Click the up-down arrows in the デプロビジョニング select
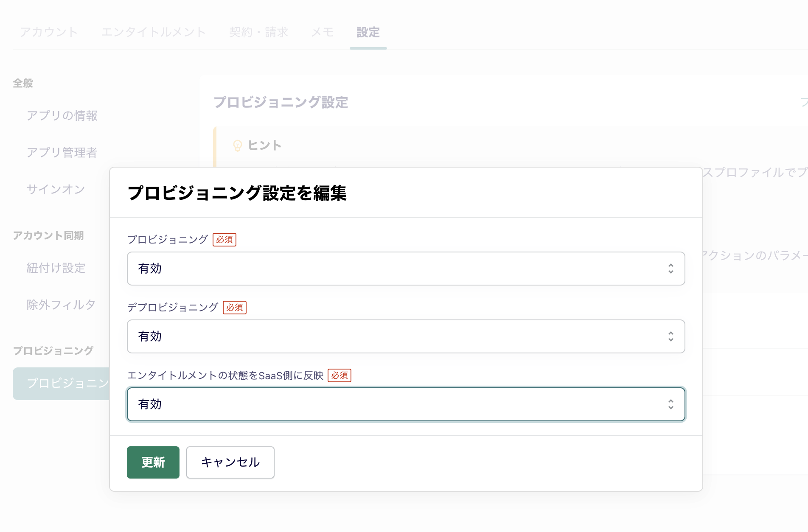Viewport: 808px width, 532px height. (x=671, y=336)
